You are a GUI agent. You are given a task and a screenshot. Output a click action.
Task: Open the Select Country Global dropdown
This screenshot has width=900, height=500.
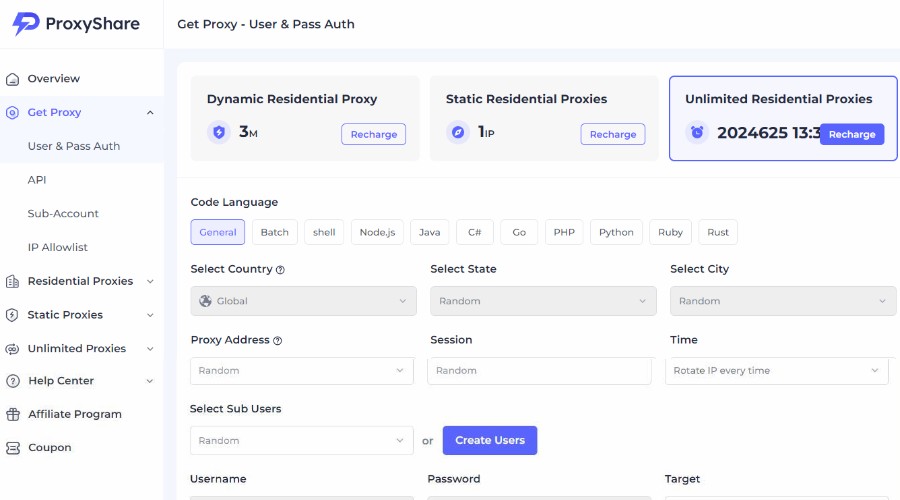tap(304, 301)
